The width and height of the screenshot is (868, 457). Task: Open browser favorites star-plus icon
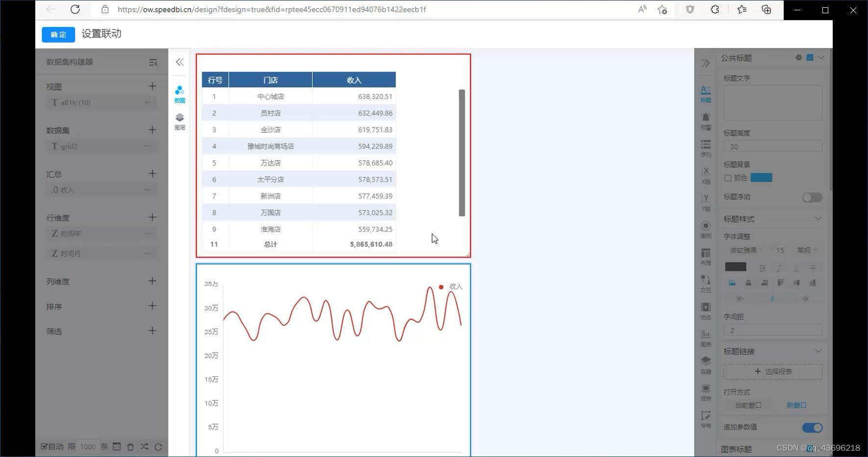(x=663, y=9)
